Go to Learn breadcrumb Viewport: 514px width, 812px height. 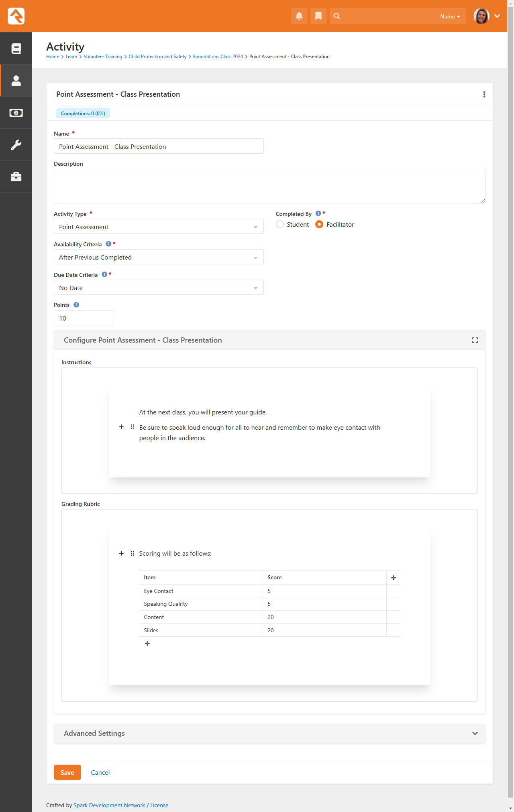(x=71, y=57)
